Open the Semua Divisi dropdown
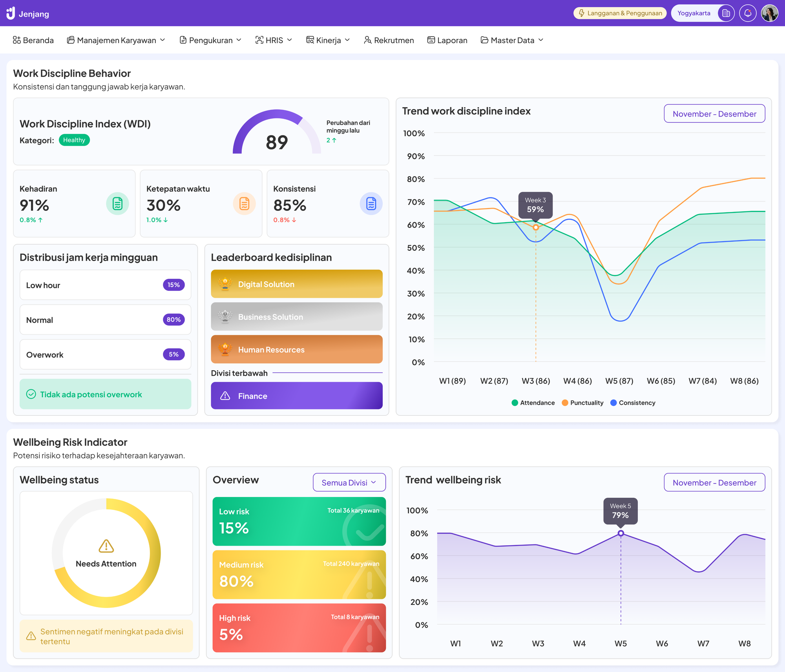This screenshot has height=672, width=785. coord(349,482)
